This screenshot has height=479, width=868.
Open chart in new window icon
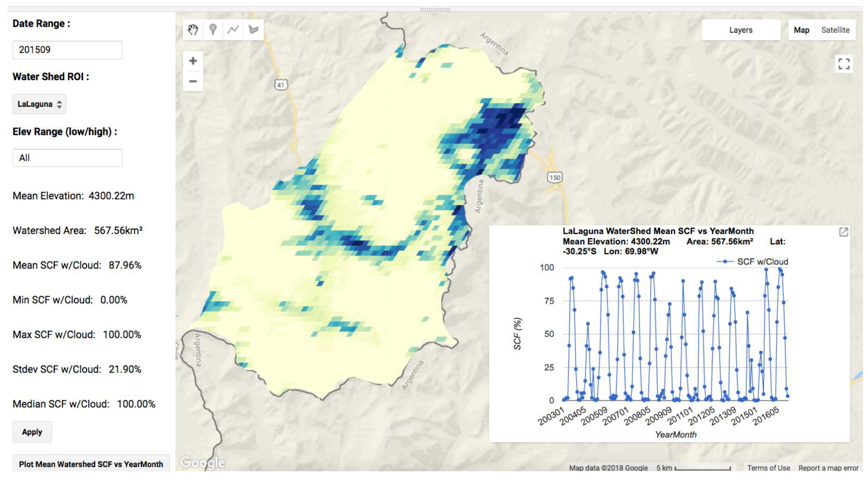tap(844, 232)
